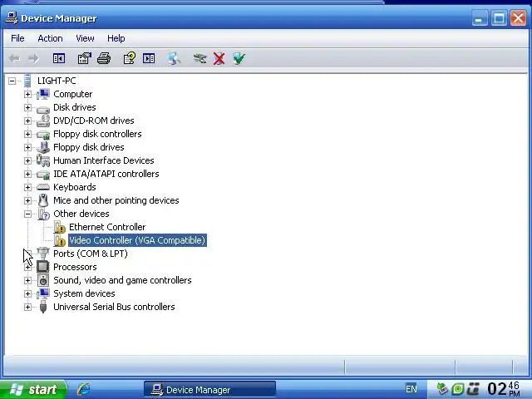Screen dimensions: 532x399
Task: Select the System devices label
Action: coord(84,293)
